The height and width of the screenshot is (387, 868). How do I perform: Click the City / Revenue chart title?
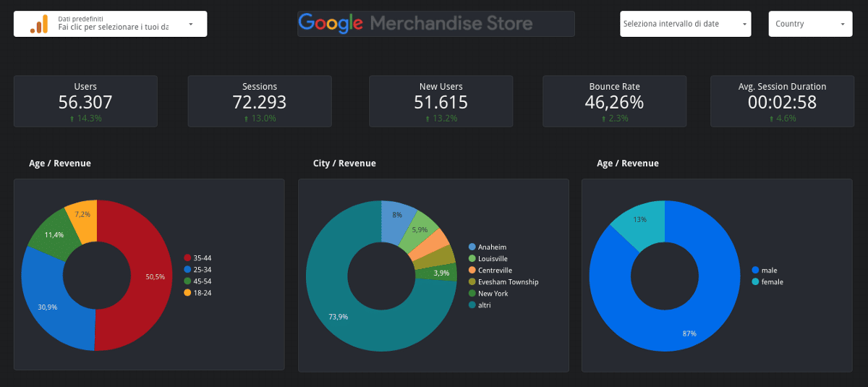tap(344, 163)
